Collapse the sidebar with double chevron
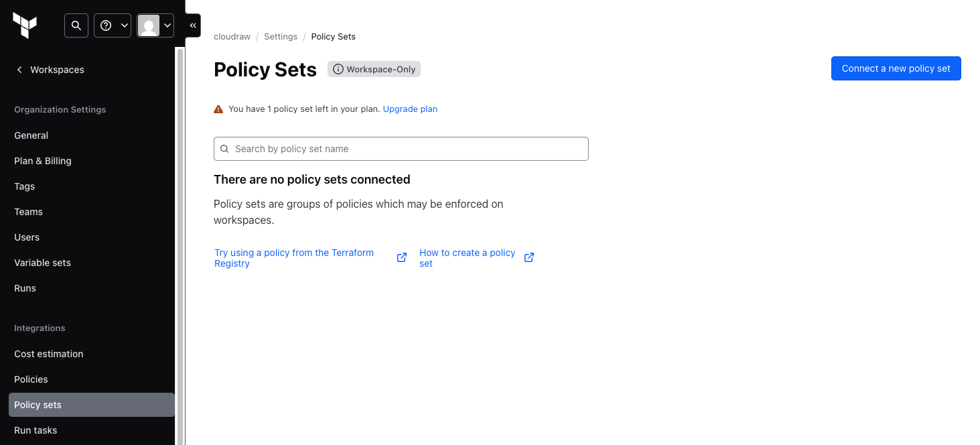980x445 pixels. tap(193, 25)
